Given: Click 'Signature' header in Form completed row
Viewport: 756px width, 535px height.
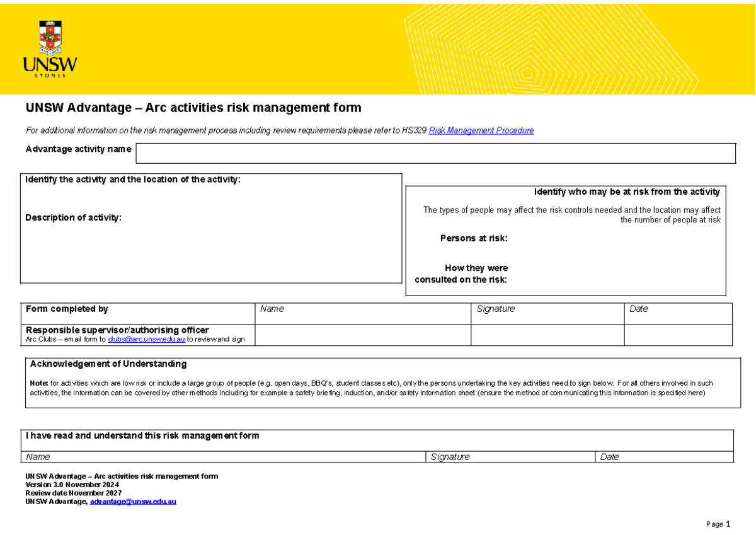Looking at the screenshot, I should [496, 309].
